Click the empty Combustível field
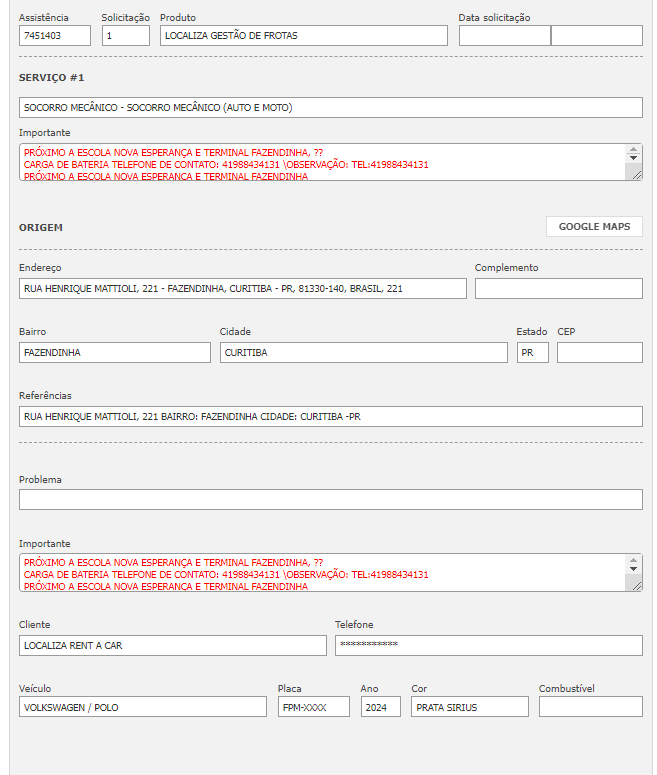657x775 pixels. [x=590, y=707]
